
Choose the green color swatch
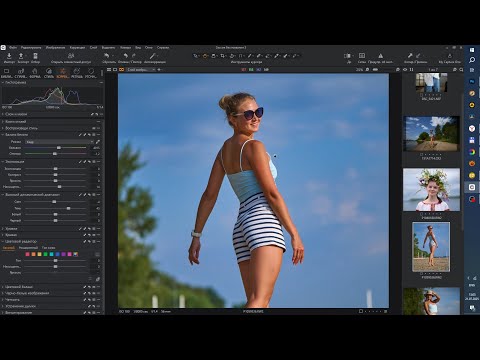click(x=45, y=254)
